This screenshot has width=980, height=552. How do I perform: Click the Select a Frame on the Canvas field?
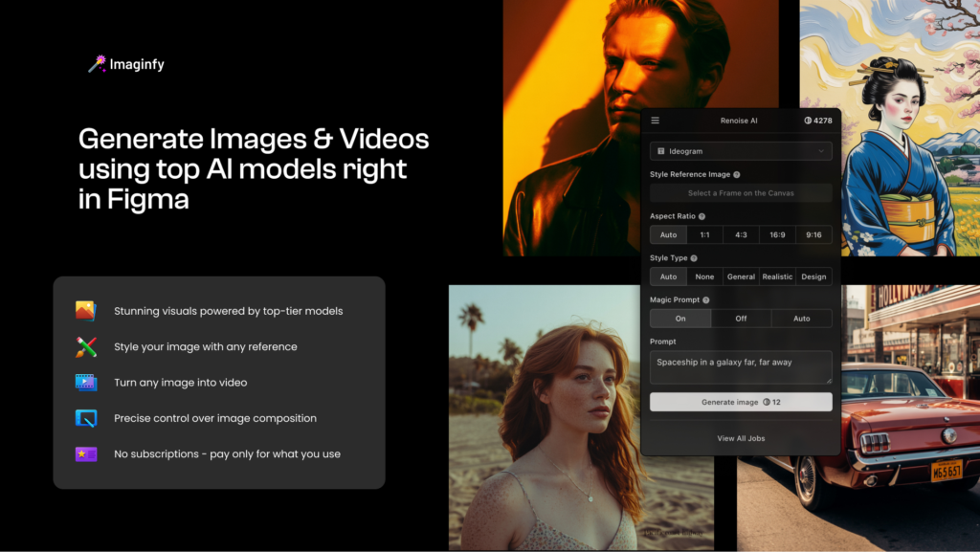point(741,193)
